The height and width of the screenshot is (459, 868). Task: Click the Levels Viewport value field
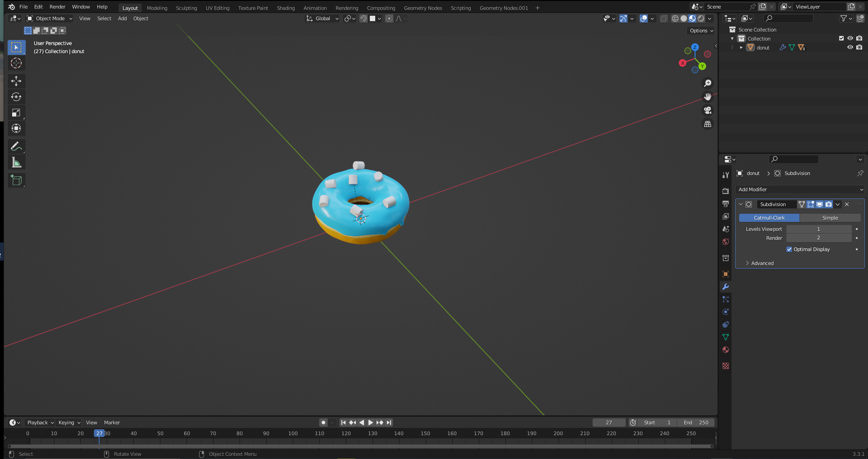pos(818,229)
